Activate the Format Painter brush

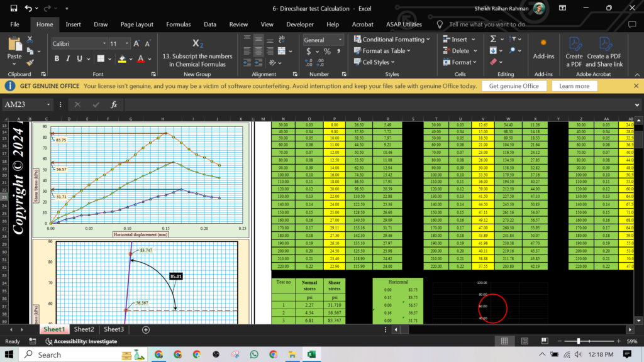pos(30,63)
